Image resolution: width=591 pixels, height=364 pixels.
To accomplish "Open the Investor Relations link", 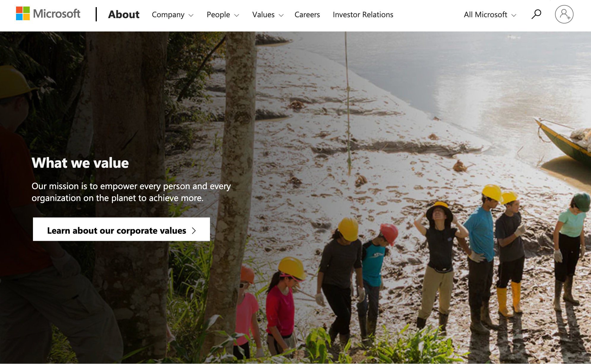I will tap(363, 15).
